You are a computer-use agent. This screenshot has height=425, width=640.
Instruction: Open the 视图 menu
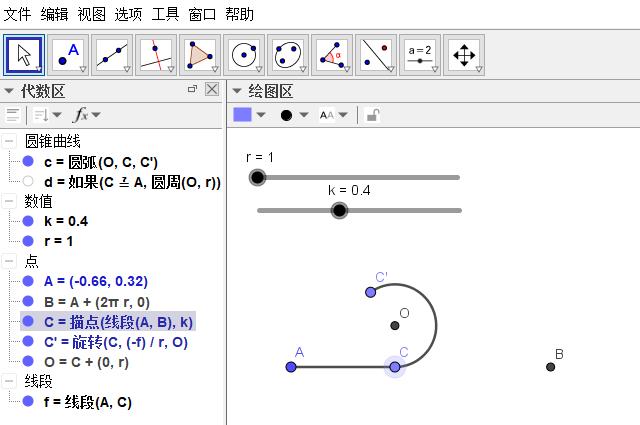(91, 14)
